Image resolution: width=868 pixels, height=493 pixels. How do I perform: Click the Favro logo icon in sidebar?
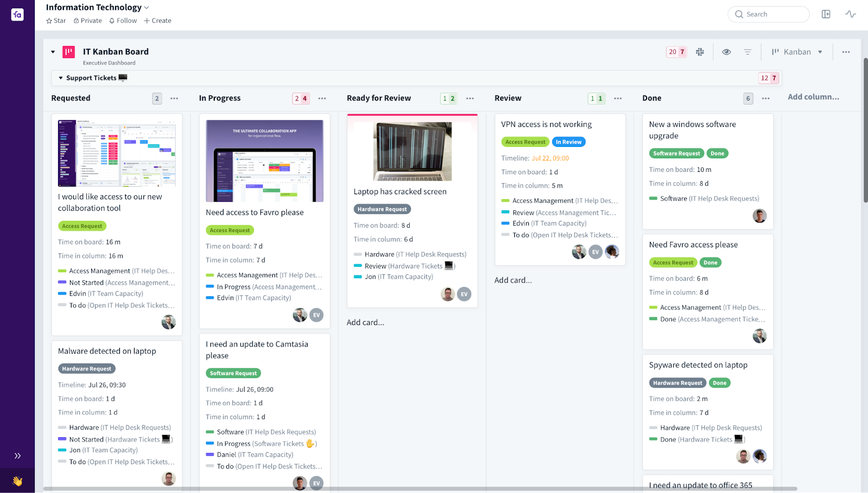[17, 15]
